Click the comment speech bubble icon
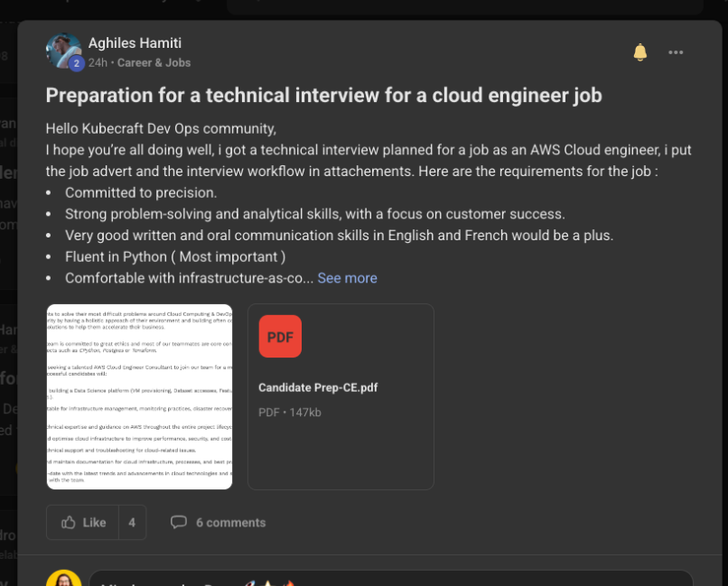The width and height of the screenshot is (728, 586). click(x=180, y=522)
